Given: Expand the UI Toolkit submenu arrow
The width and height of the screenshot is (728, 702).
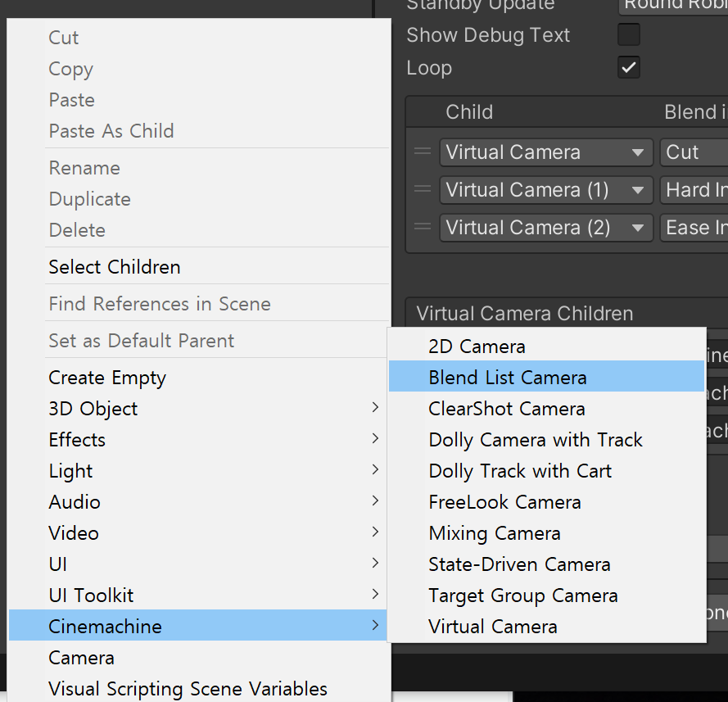Looking at the screenshot, I should coord(374,595).
